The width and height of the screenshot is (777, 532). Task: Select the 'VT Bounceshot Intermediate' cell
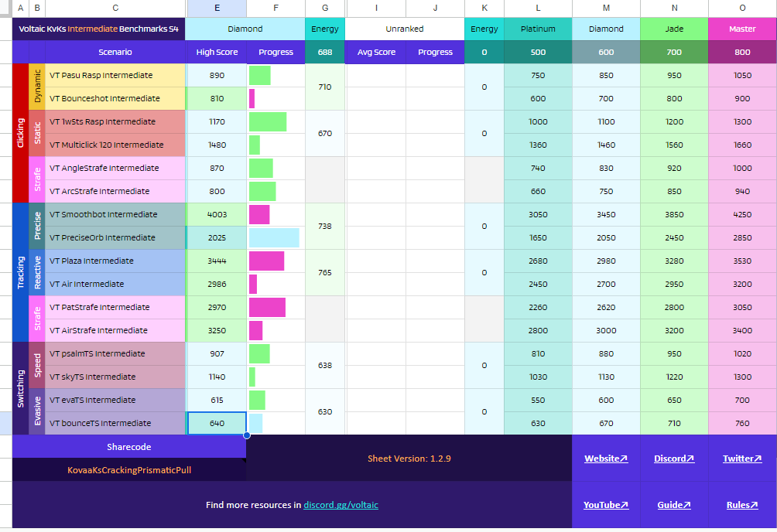coord(115,98)
